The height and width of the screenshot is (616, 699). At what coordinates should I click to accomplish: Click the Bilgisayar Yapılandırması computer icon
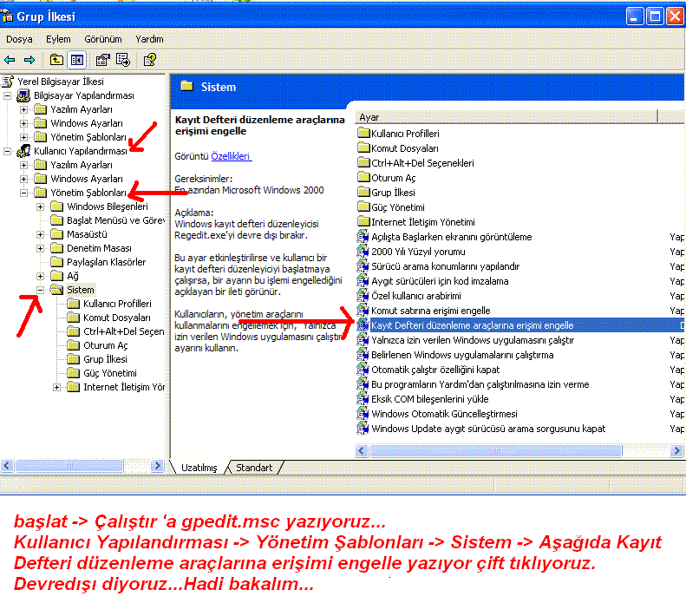click(23, 95)
